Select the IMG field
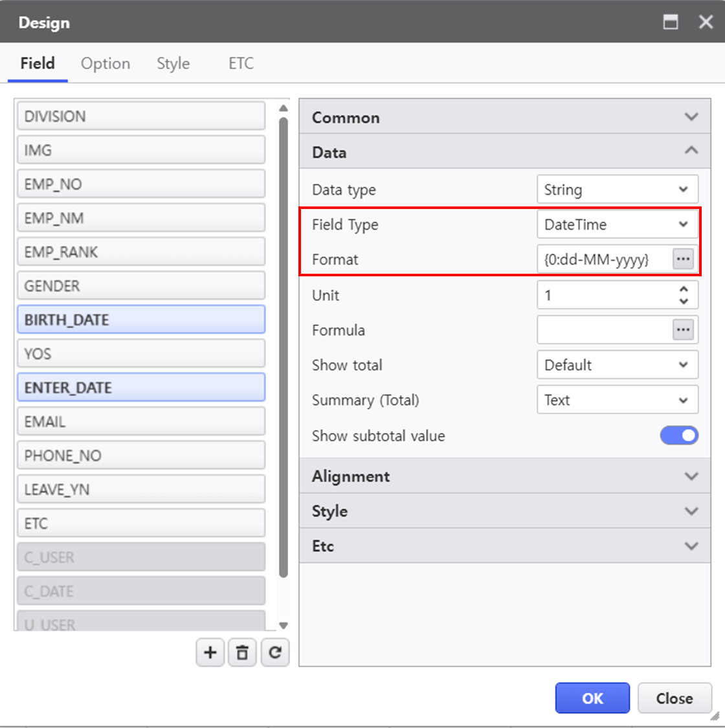 (141, 150)
